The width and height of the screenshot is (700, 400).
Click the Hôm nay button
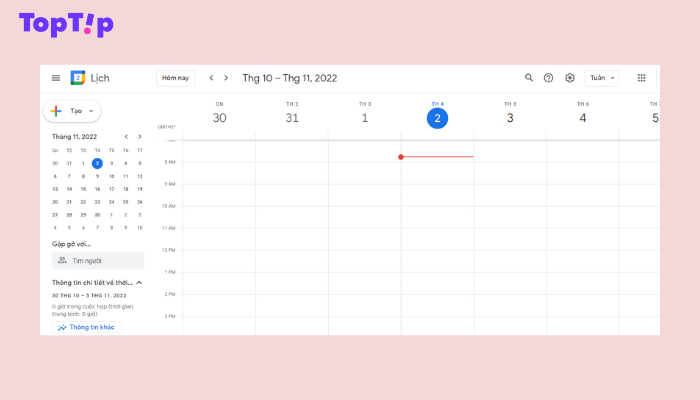175,78
